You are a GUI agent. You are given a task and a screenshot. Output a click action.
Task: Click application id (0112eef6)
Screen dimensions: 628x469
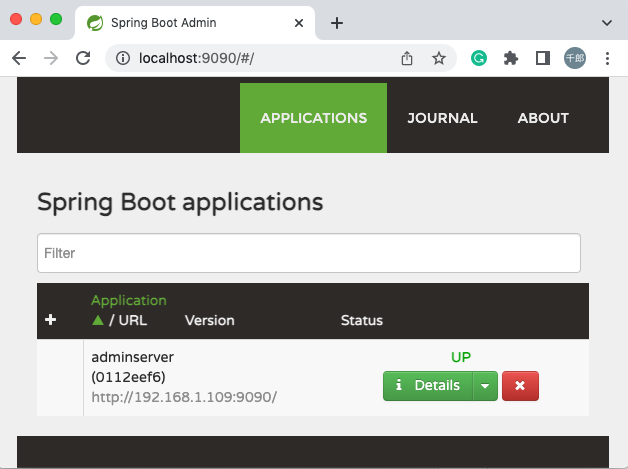click(128, 377)
